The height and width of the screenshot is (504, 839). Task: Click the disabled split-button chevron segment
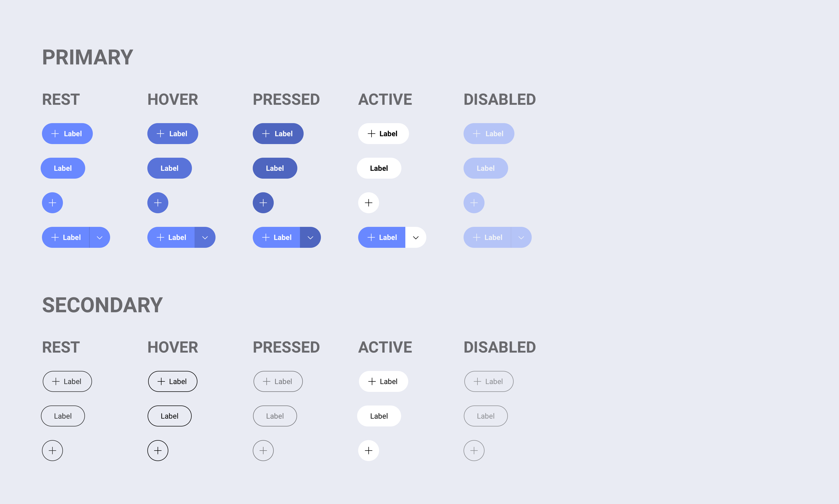(521, 237)
